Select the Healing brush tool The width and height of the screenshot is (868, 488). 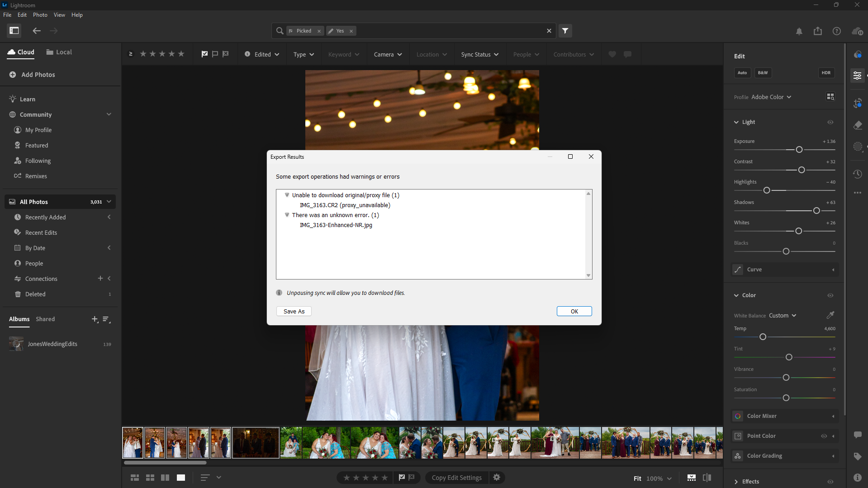click(858, 125)
